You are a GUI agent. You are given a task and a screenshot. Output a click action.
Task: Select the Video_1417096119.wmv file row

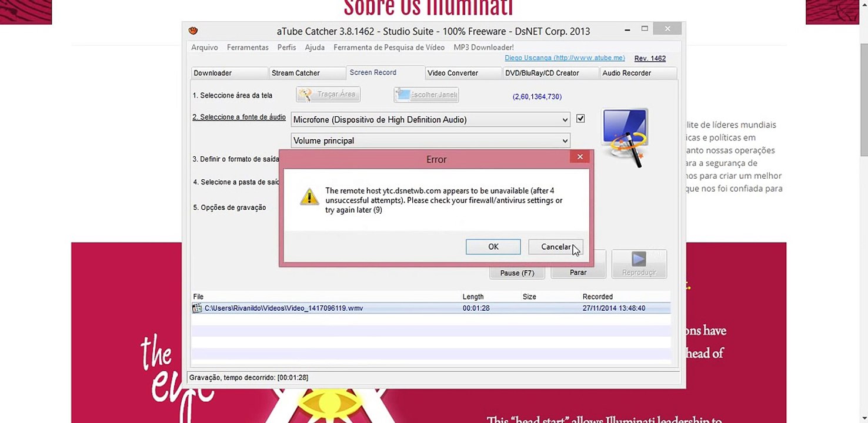430,308
